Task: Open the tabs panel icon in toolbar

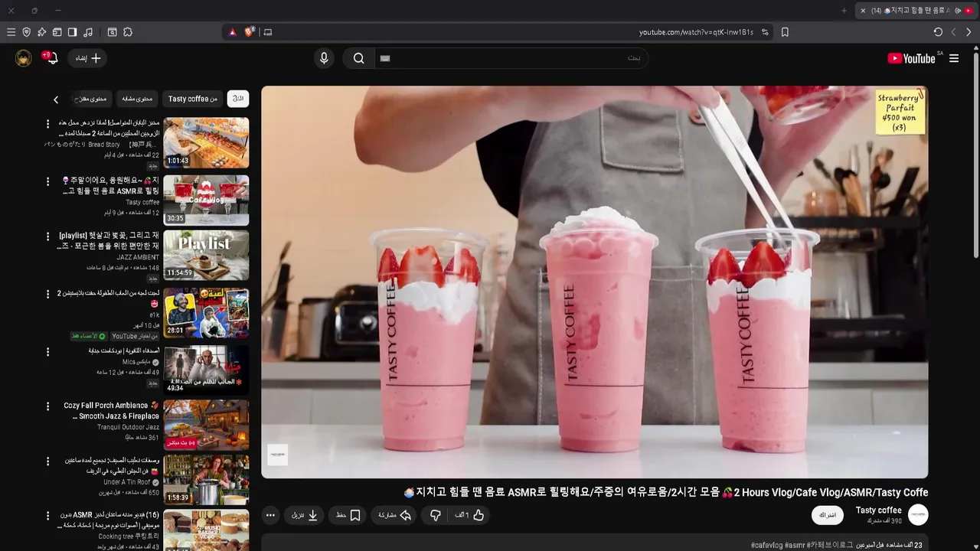Action: (x=57, y=32)
